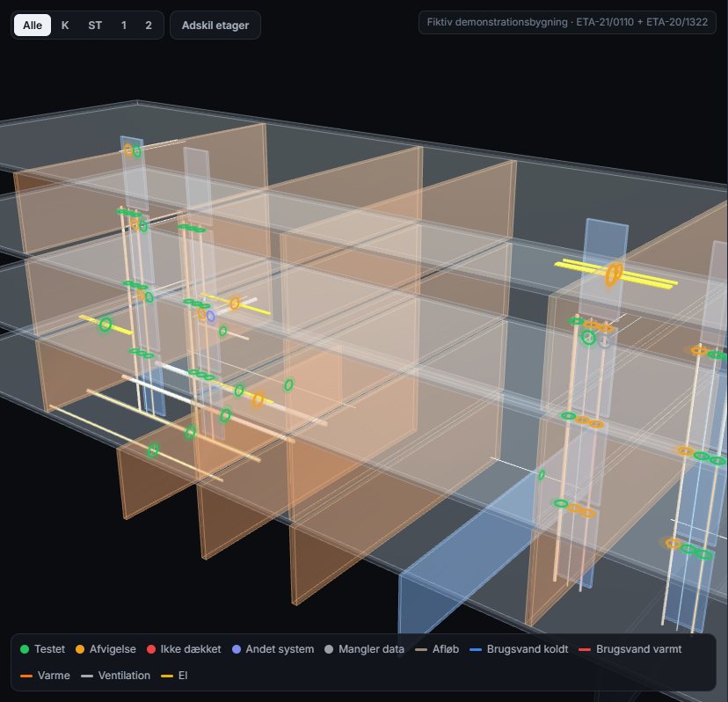Click the yellow El legend line swatch
This screenshot has width=728, height=702.
(167, 676)
